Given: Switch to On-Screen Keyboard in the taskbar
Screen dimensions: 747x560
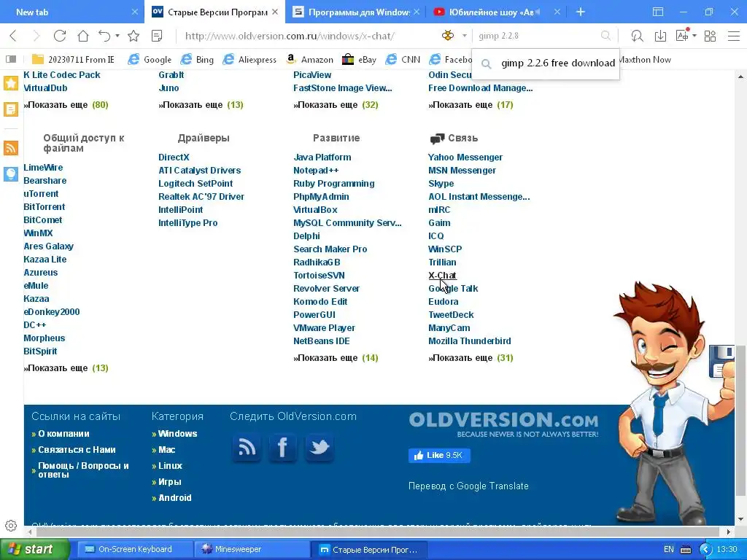Looking at the screenshot, I should click(135, 550).
